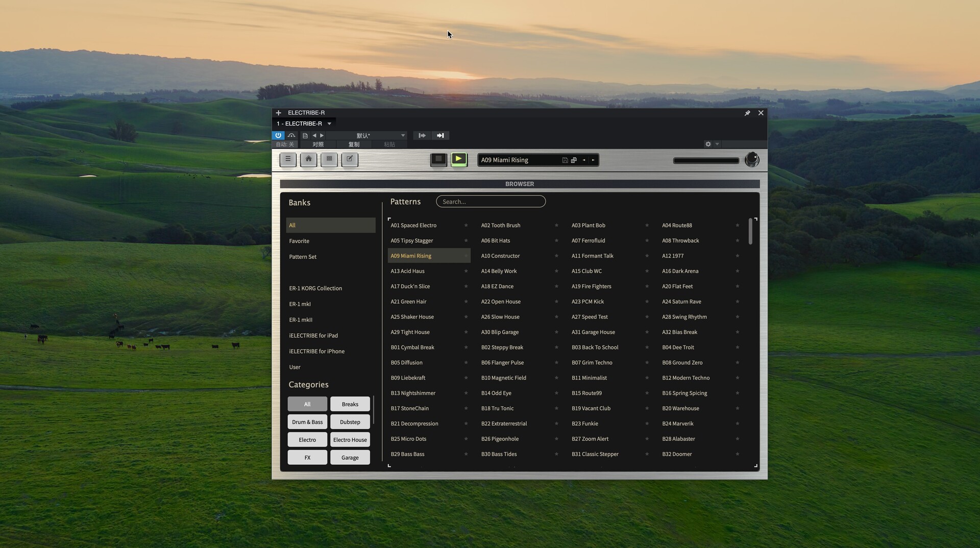Select the All category filter

307,404
